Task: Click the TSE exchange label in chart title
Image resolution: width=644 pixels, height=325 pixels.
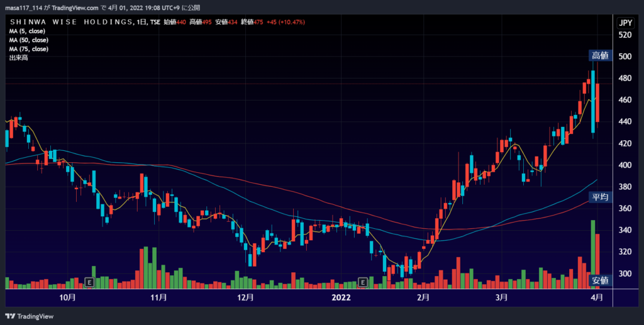Action: (155, 22)
